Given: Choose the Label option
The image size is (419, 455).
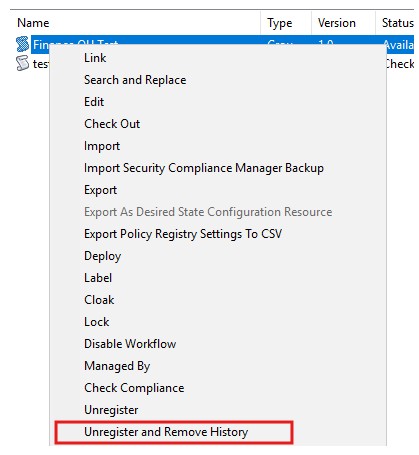Looking at the screenshot, I should click(x=98, y=278).
